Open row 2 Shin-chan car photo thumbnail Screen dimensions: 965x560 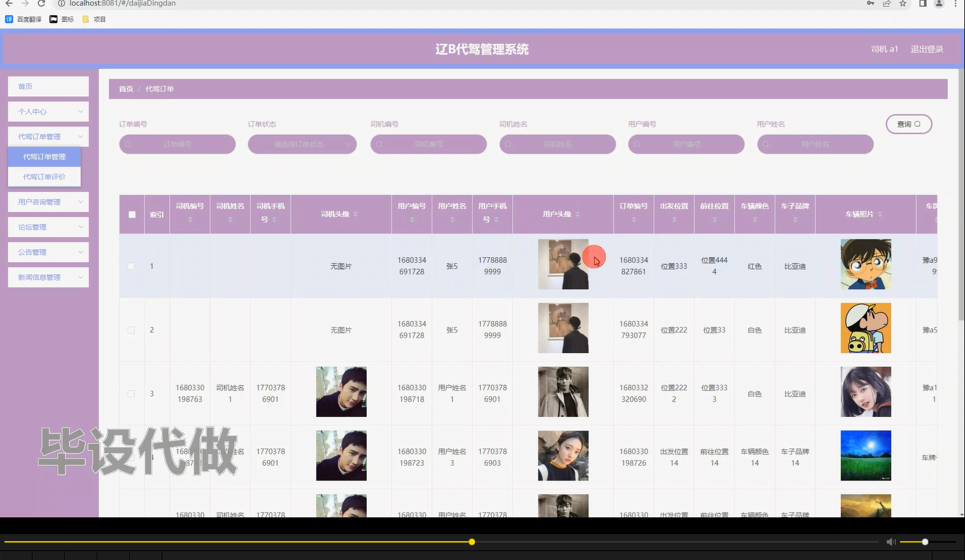pos(866,328)
